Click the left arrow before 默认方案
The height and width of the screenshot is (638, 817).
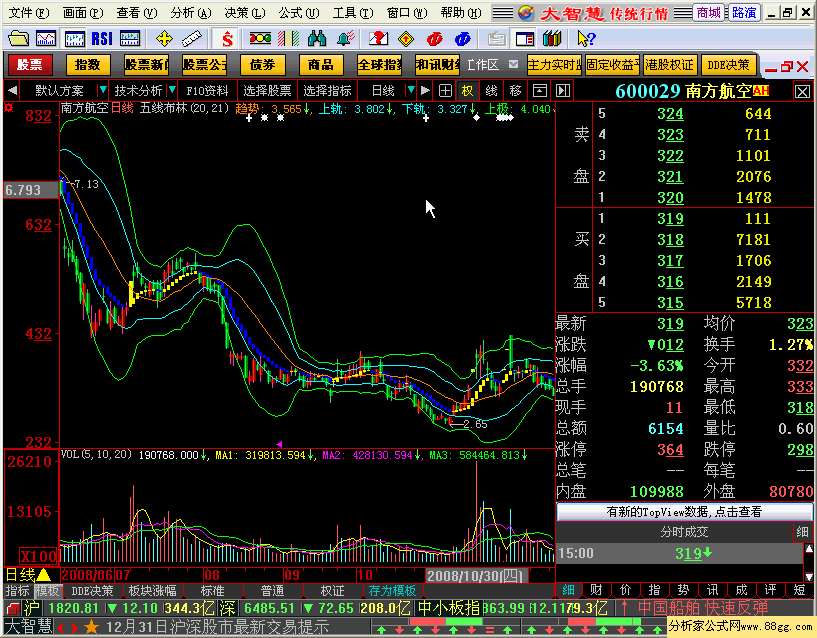coord(13,90)
